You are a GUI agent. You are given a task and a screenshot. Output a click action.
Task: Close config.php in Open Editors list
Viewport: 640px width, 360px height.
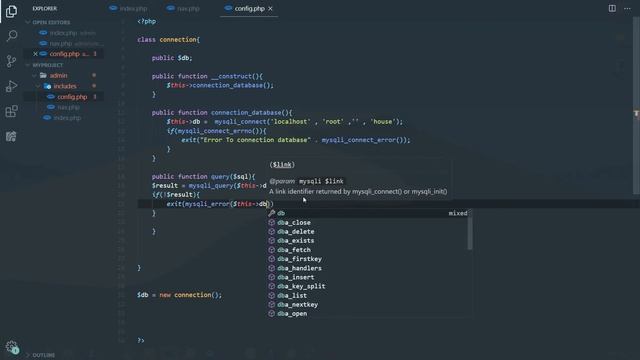[36, 54]
